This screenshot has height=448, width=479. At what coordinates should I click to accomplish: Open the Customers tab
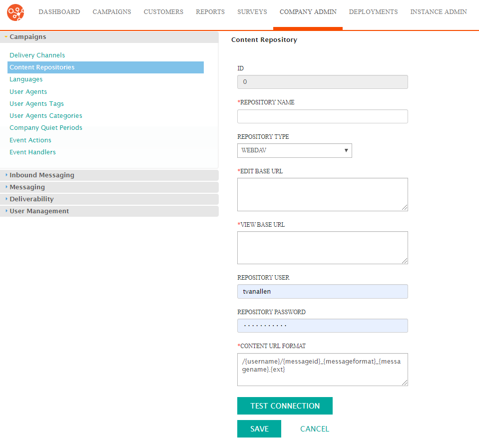163,12
